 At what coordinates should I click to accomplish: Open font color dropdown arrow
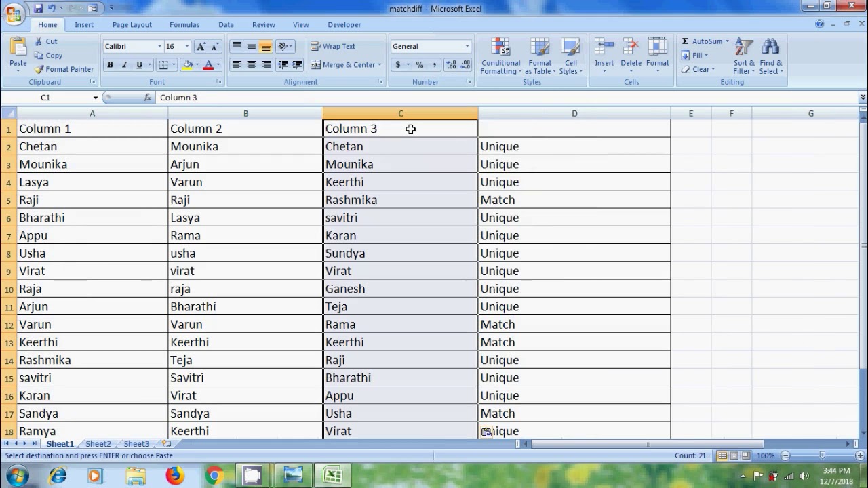point(218,64)
